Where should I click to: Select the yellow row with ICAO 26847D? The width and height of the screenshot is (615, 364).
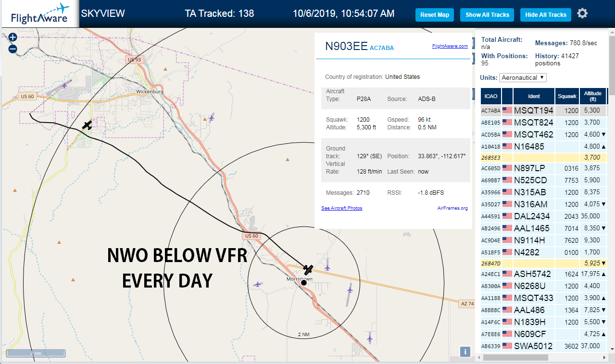[x=544, y=263]
